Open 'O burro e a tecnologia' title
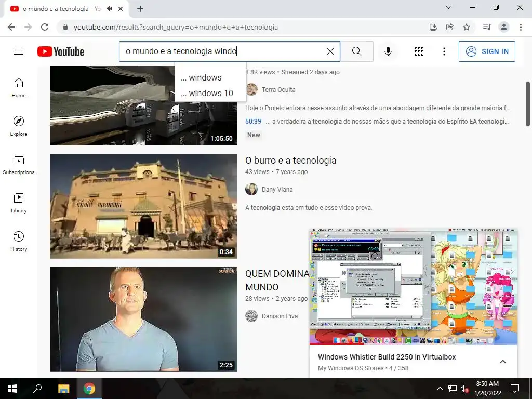The height and width of the screenshot is (399, 532). click(x=291, y=161)
